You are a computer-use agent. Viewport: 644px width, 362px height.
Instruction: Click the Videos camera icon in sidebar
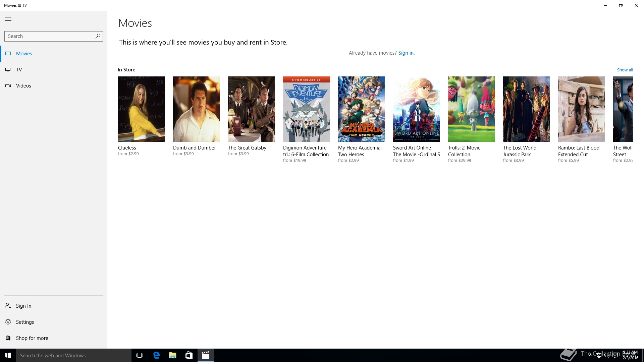click(x=8, y=85)
